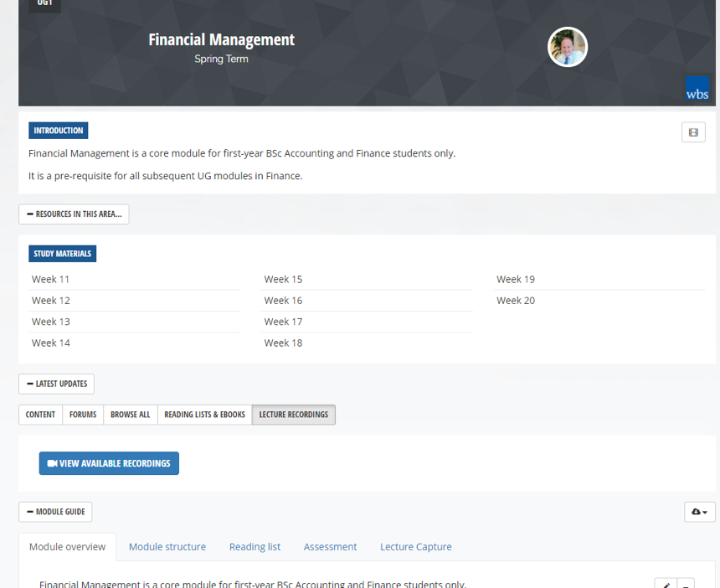Click the film strip icon in Introduction
720x588 pixels.
click(693, 132)
